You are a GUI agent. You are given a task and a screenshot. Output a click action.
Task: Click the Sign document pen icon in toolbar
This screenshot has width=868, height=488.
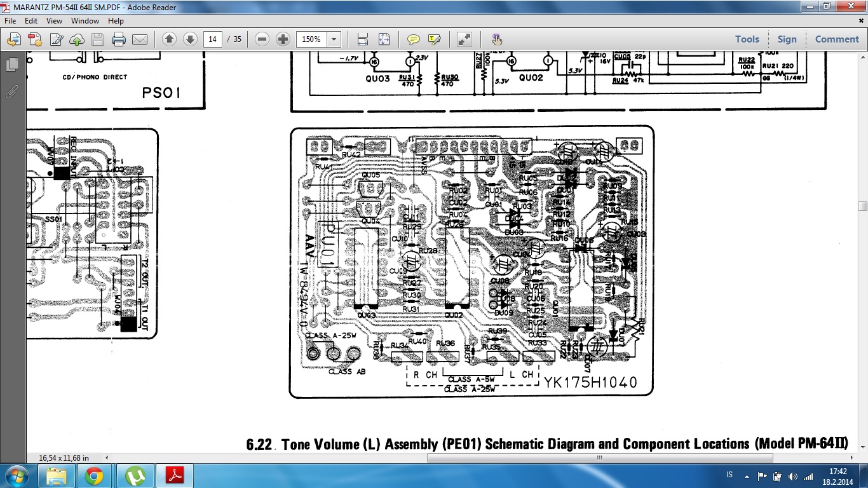click(56, 39)
